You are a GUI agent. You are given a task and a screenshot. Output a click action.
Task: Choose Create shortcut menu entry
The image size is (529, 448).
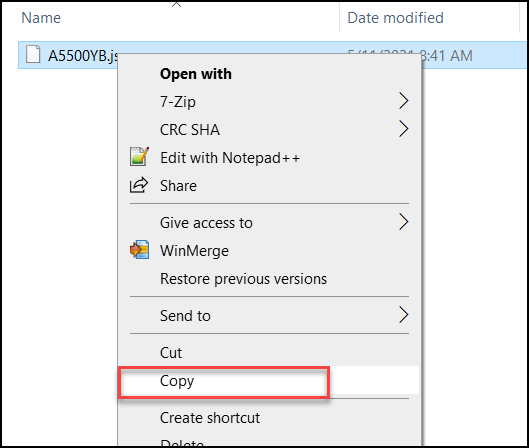(269, 418)
